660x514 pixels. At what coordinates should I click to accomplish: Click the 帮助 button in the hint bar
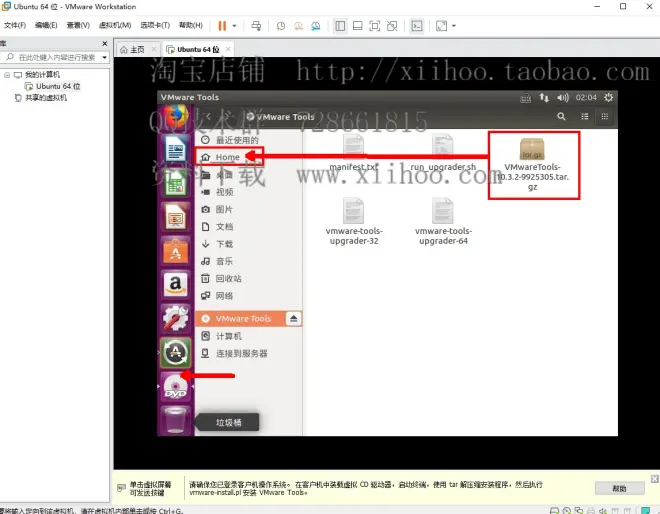620,489
